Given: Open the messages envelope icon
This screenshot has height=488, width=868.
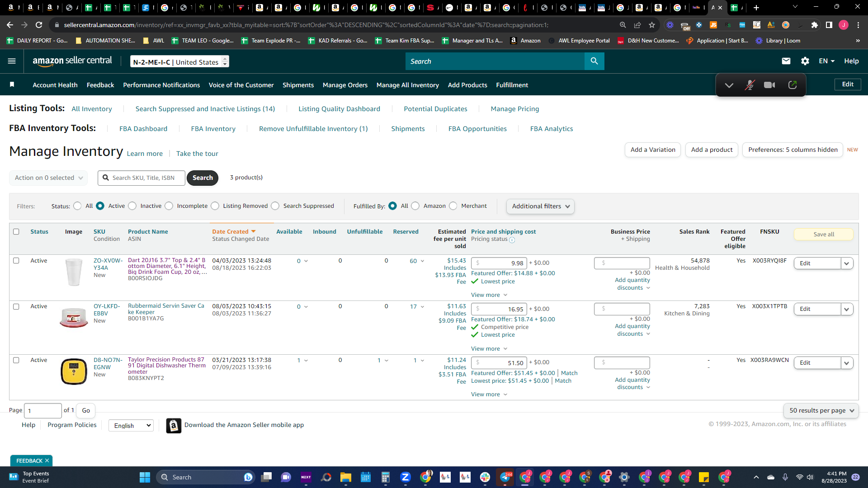Looking at the screenshot, I should 786,61.
